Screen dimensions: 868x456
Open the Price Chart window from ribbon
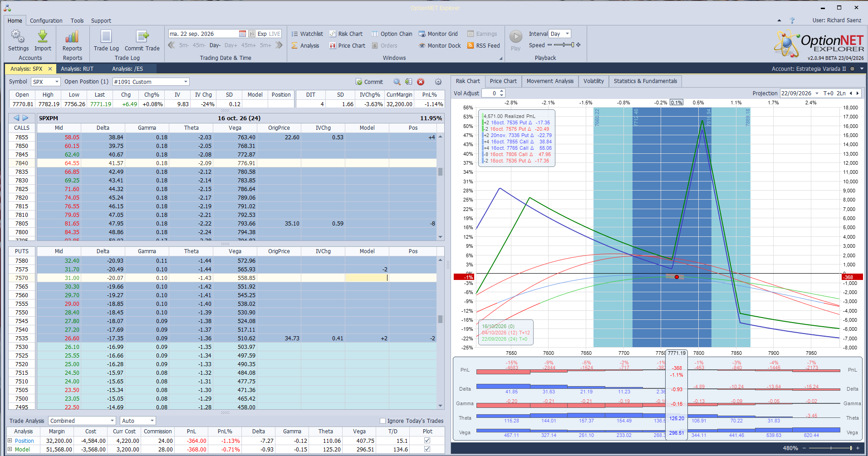pos(347,45)
